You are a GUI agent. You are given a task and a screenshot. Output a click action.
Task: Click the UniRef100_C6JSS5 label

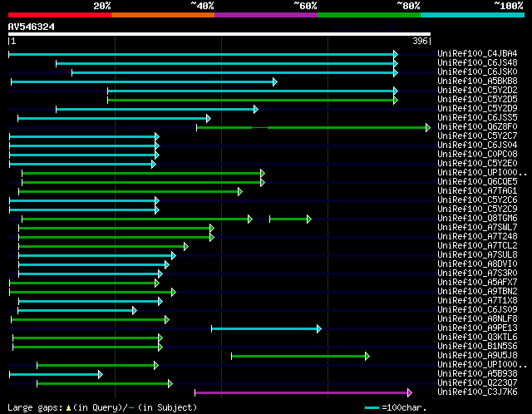coord(477,118)
